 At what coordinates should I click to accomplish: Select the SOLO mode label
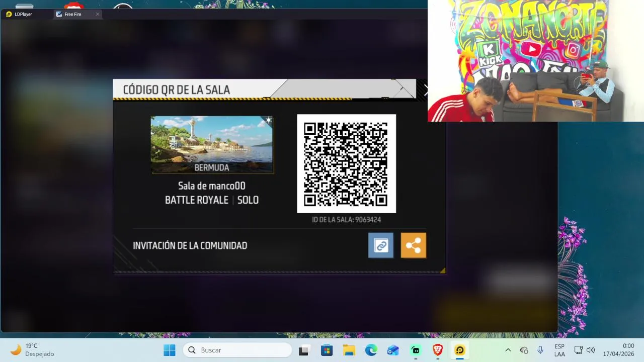[x=248, y=200]
